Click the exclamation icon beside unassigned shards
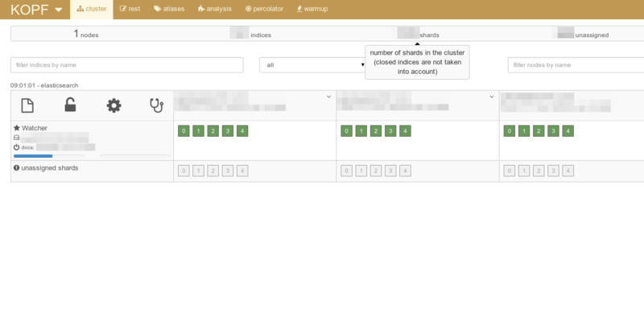Screen dimensions: 644x310 pos(16,168)
